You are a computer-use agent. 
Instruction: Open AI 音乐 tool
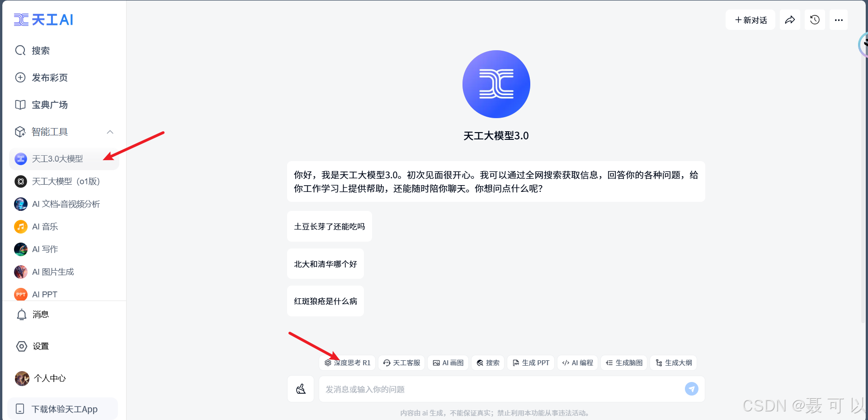(64, 227)
